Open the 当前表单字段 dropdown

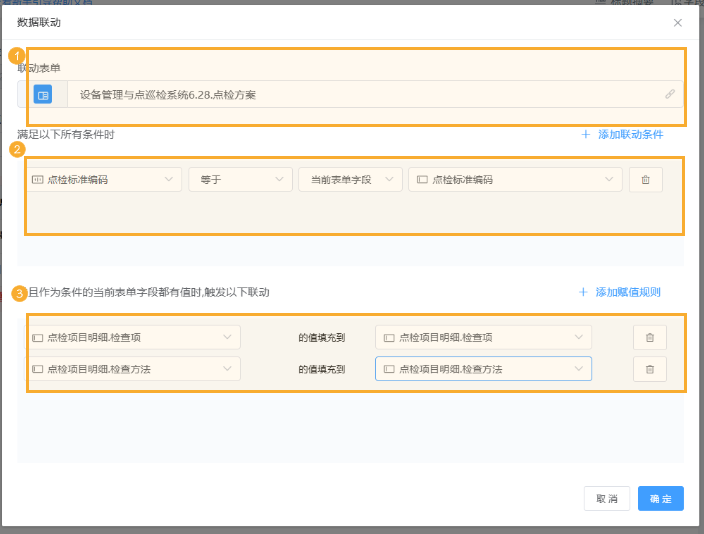(x=350, y=180)
